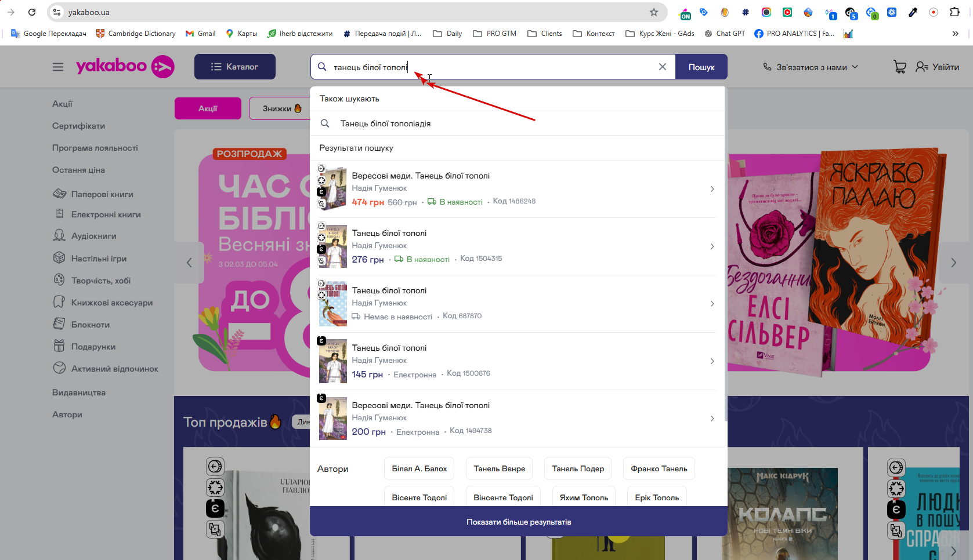Open Автори in the sidebar
The width and height of the screenshot is (973, 560).
(67, 414)
